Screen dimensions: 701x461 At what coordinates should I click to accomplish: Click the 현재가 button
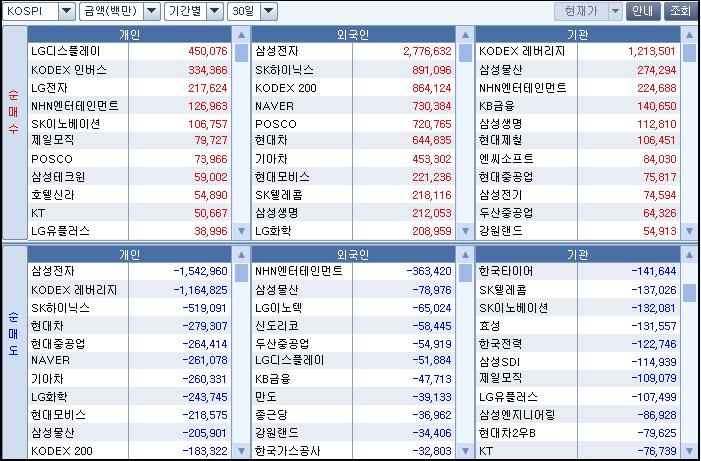point(581,11)
